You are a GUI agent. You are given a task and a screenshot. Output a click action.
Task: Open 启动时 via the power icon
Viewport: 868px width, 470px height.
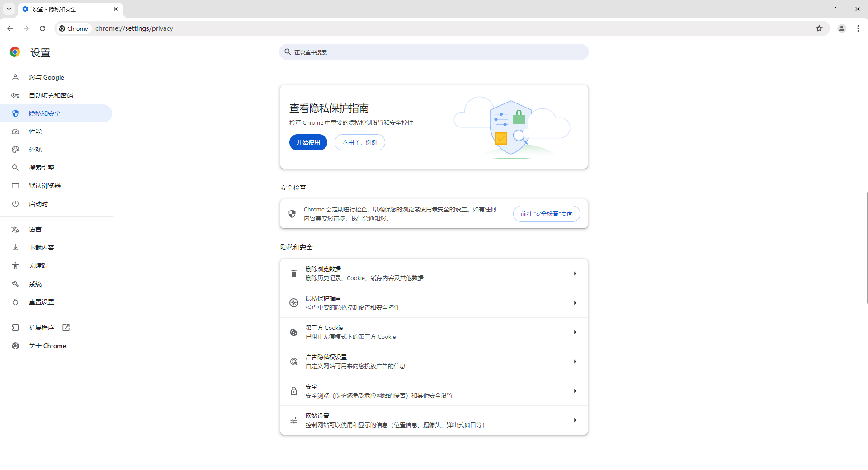click(x=15, y=203)
